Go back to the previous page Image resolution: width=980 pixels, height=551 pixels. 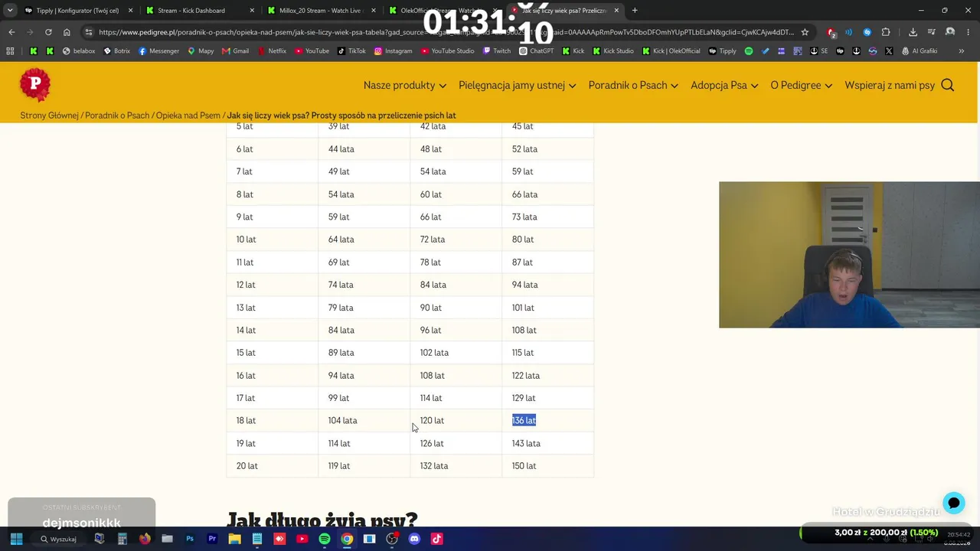11,32
